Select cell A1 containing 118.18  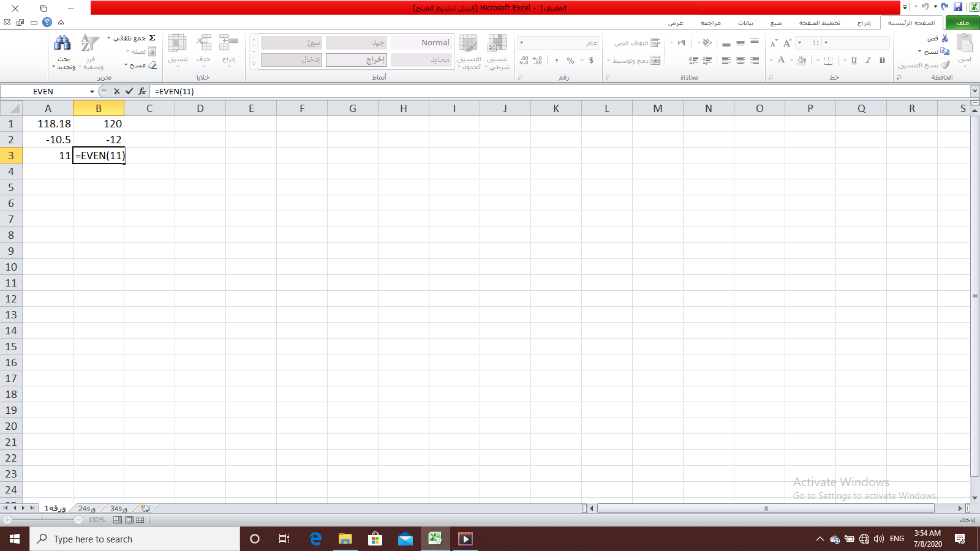point(48,124)
